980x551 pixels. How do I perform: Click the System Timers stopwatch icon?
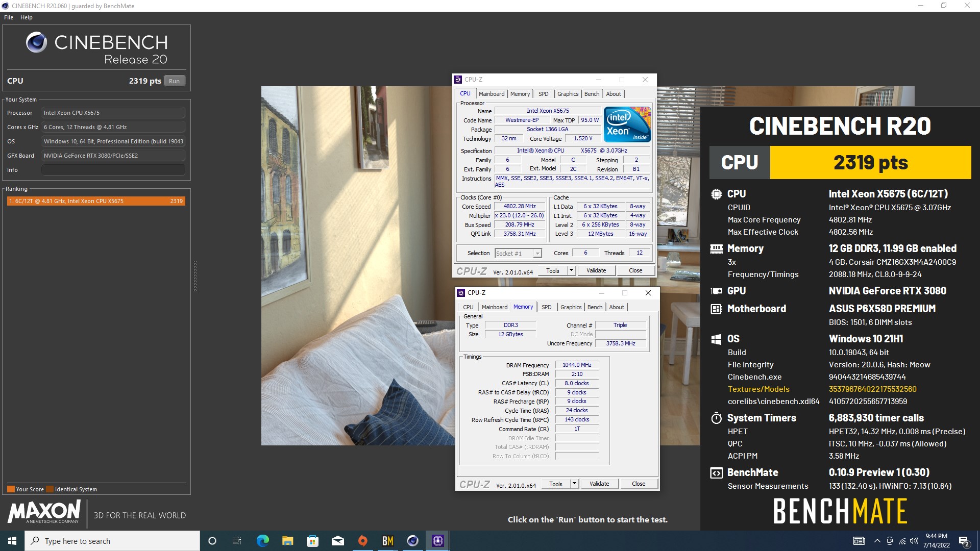point(716,418)
